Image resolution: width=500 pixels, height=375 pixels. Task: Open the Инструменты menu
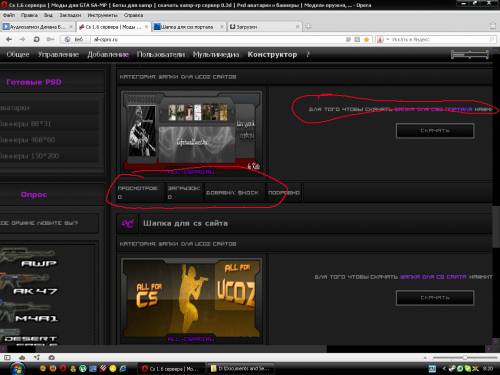[x=102, y=15]
